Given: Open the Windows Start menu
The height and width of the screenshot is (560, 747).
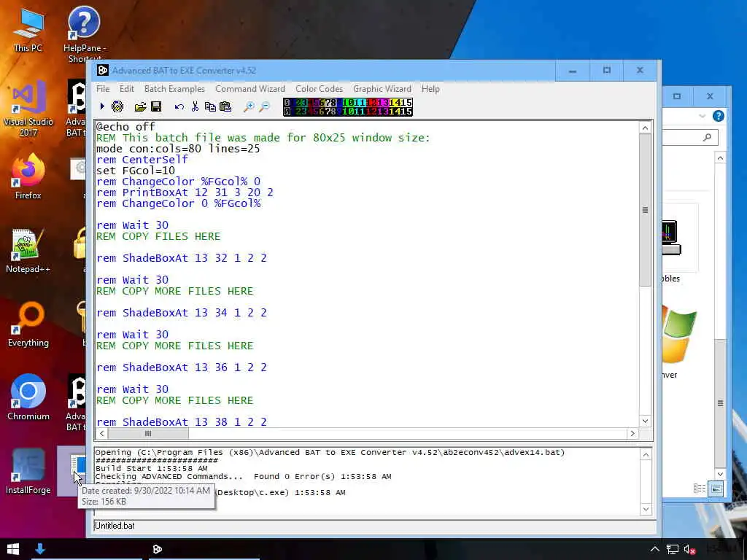Looking at the screenshot, I should tap(13, 549).
